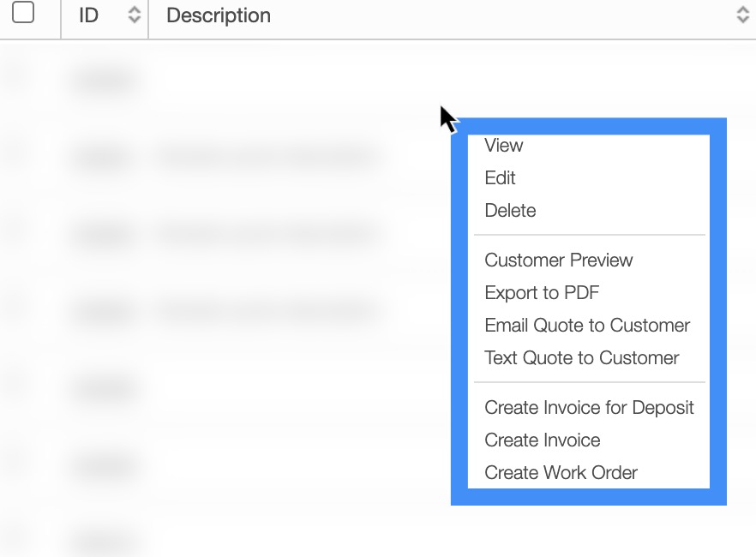756x557 pixels.
Task: Click the up arrow of ID sort
Action: pos(134,9)
